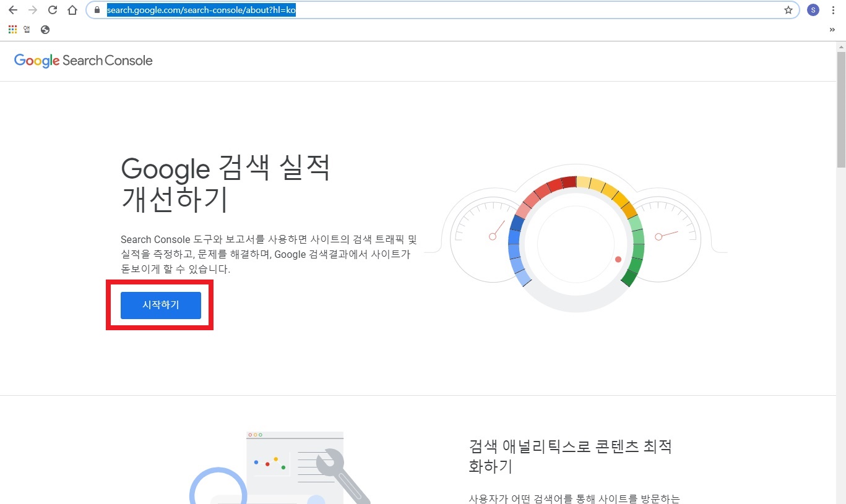Expand hidden bookmarks with double chevron

(x=832, y=29)
